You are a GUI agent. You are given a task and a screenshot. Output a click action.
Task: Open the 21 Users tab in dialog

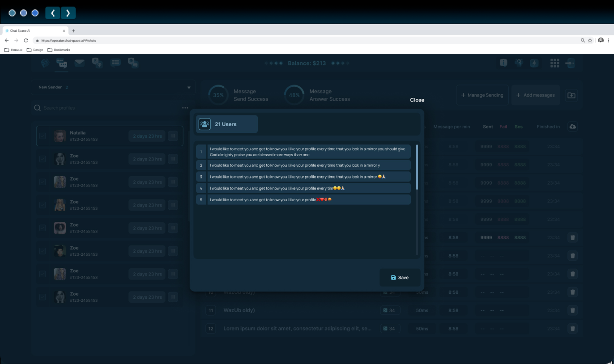point(226,124)
